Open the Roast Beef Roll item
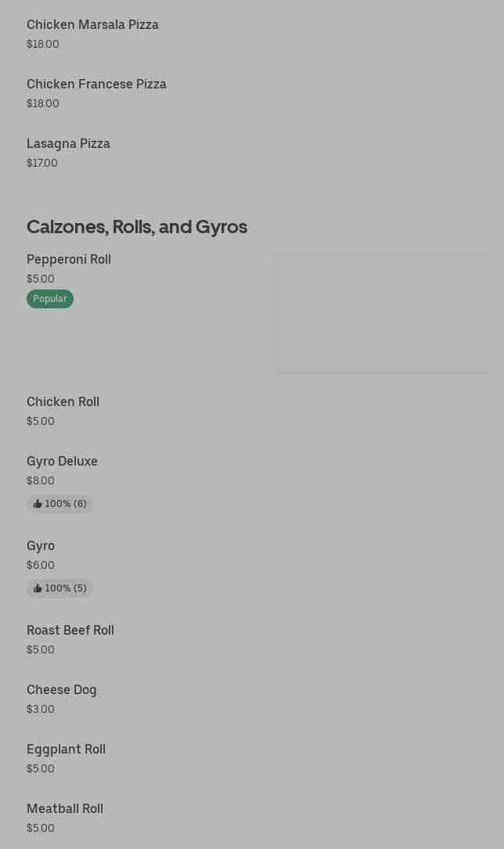This screenshot has width=504, height=849. click(x=70, y=631)
